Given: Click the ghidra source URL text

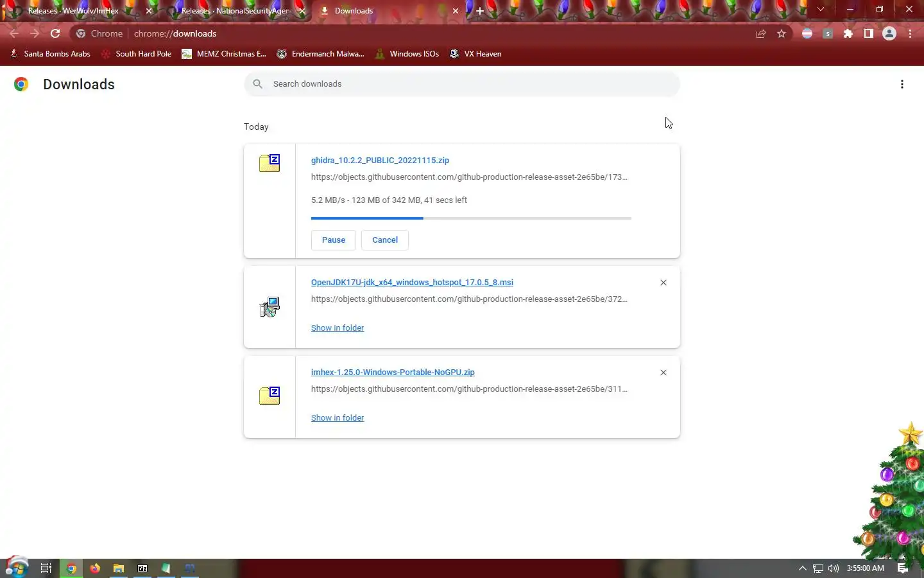Looking at the screenshot, I should (469, 177).
